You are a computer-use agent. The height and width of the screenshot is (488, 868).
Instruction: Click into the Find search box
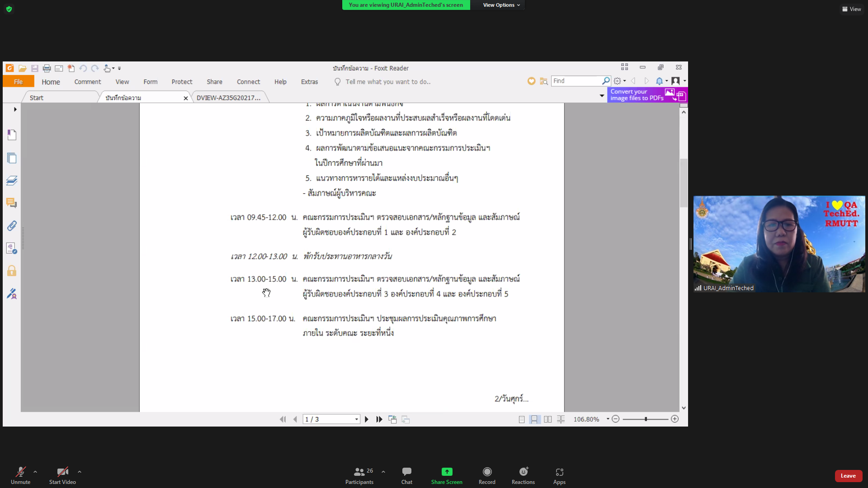point(577,81)
